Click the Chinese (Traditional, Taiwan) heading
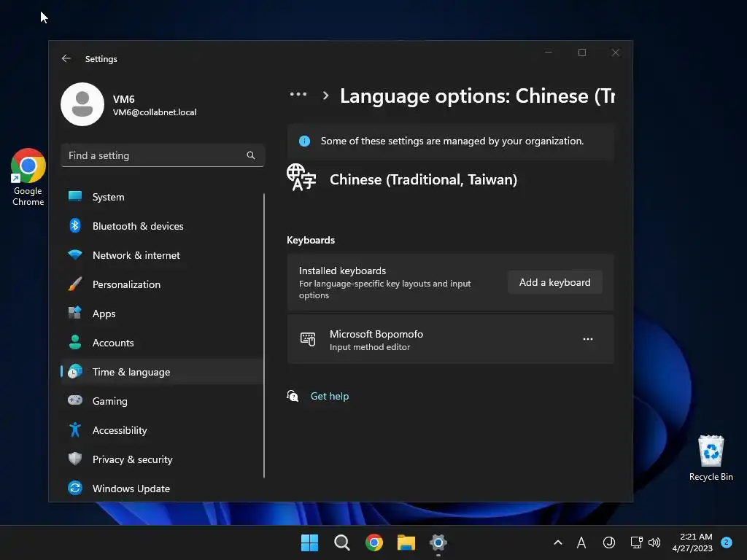 pos(424,179)
